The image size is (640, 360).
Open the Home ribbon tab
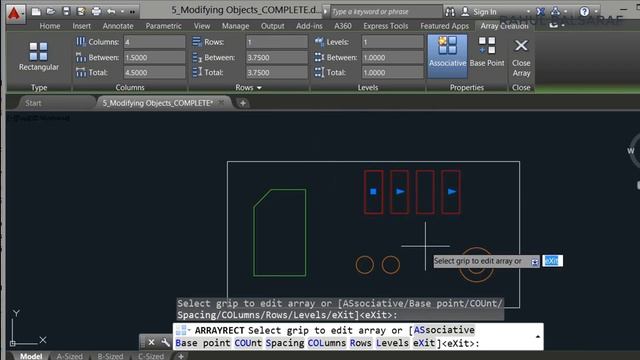(x=50, y=26)
